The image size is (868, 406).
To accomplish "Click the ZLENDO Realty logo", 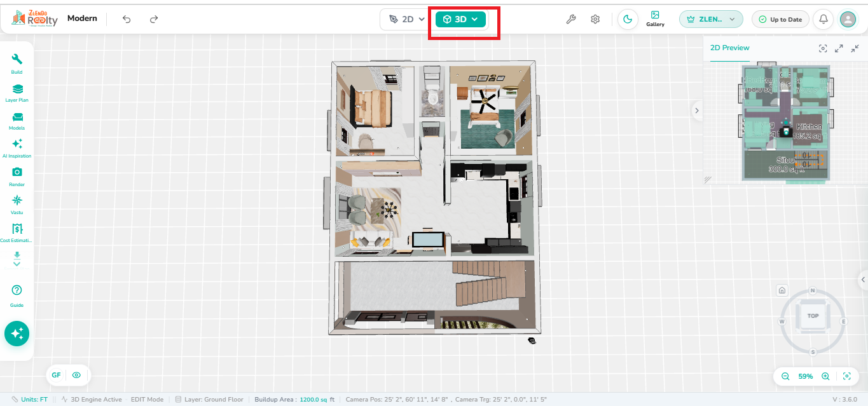I will (34, 19).
